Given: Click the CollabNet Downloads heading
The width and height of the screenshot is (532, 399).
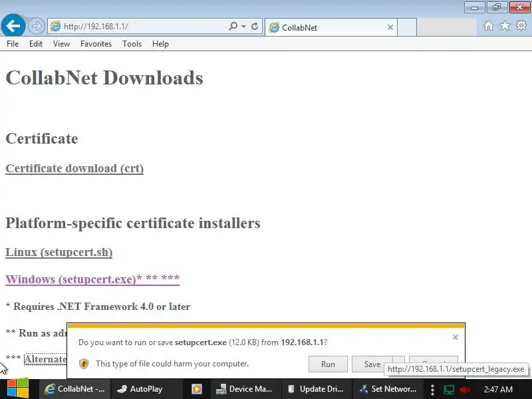Looking at the screenshot, I should point(104,78).
